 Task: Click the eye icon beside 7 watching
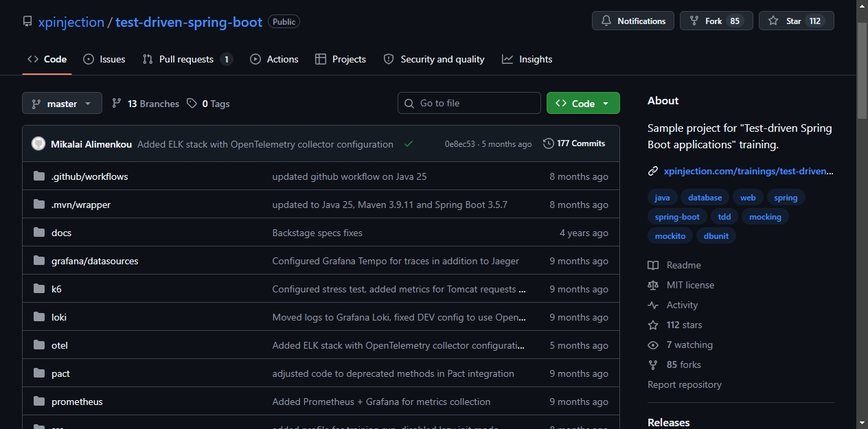pos(653,345)
